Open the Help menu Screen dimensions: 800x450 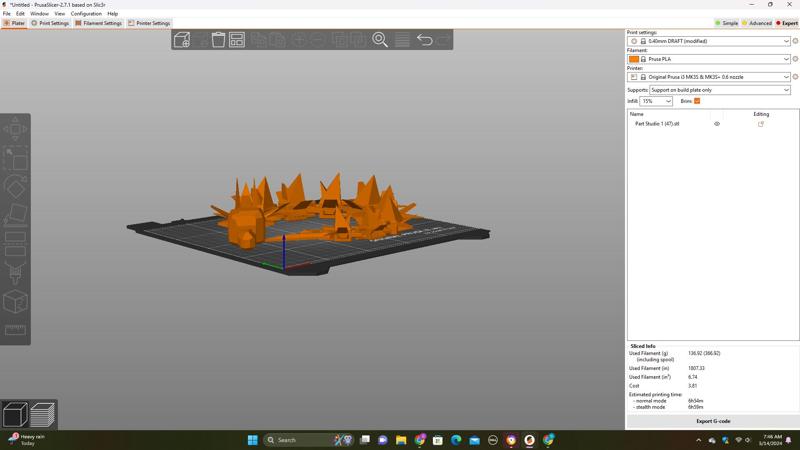[x=113, y=14]
